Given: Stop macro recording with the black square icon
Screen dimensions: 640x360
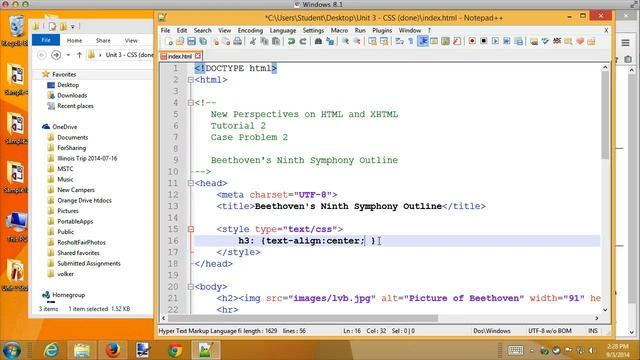Looking at the screenshot, I should pos(484,41).
